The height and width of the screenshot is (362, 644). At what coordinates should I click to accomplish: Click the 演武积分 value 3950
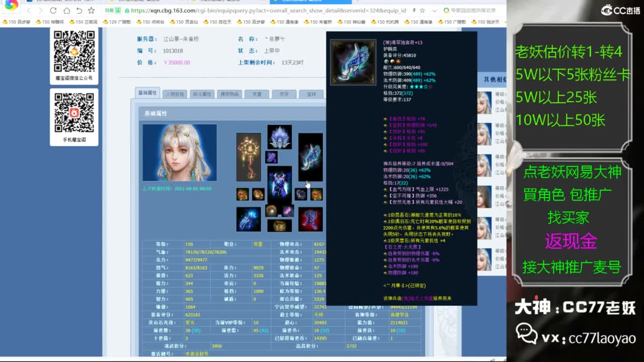click(217, 346)
